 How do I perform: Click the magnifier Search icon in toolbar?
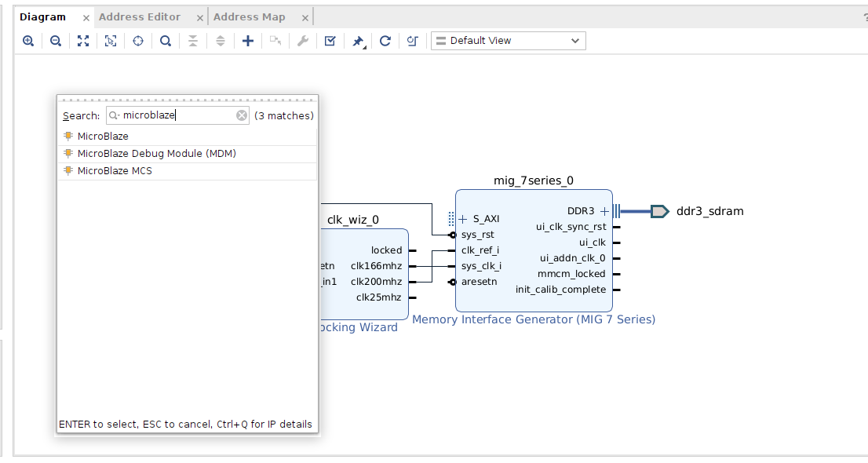[166, 41]
